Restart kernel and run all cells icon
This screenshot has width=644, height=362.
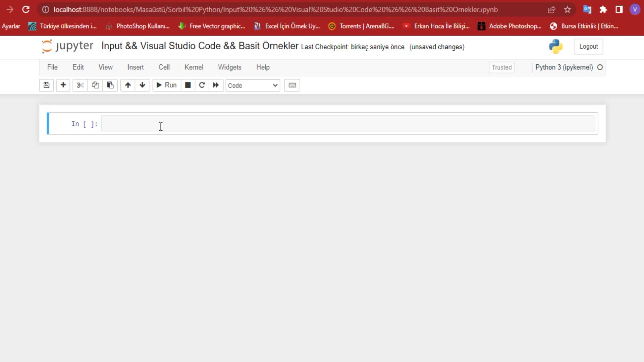(x=216, y=85)
